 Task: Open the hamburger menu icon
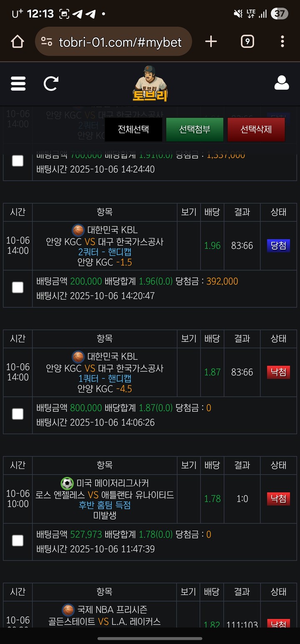point(18,83)
